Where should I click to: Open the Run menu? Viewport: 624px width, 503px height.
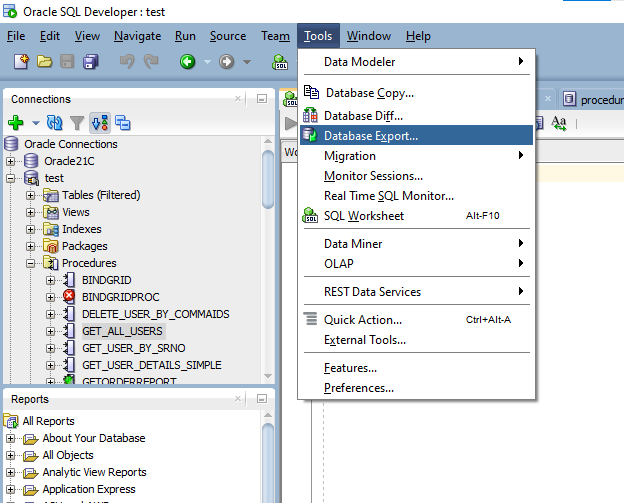pyautogui.click(x=185, y=36)
